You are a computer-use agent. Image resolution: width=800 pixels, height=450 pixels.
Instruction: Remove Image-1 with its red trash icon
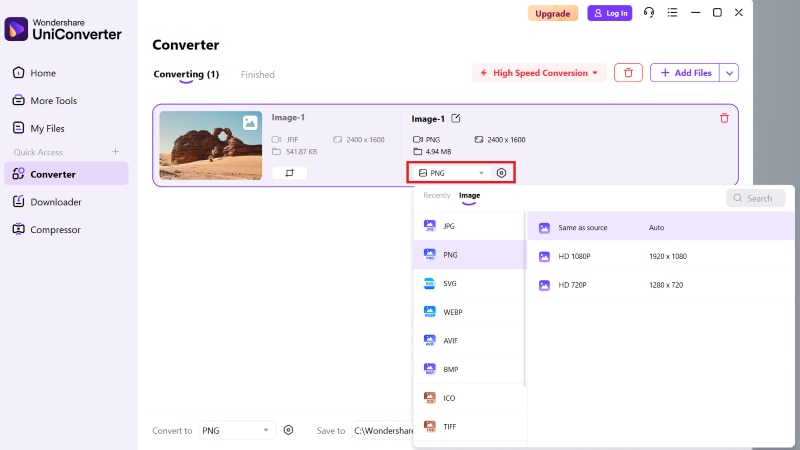[724, 118]
